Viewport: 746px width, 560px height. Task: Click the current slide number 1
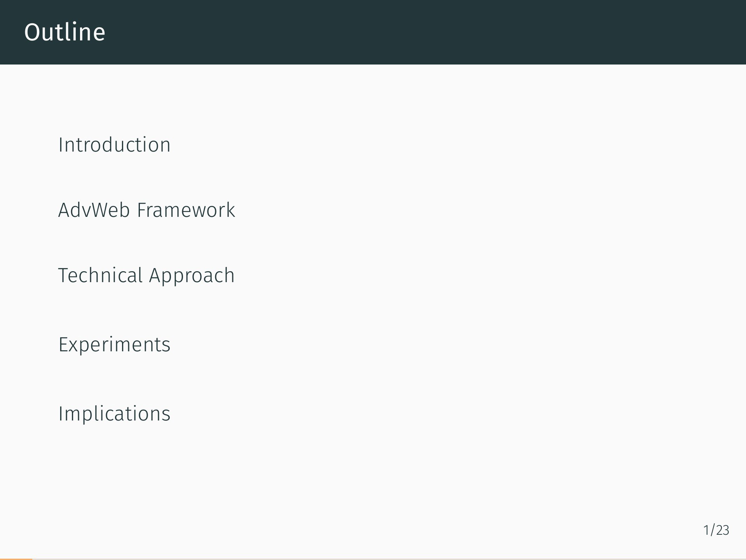coord(707,530)
